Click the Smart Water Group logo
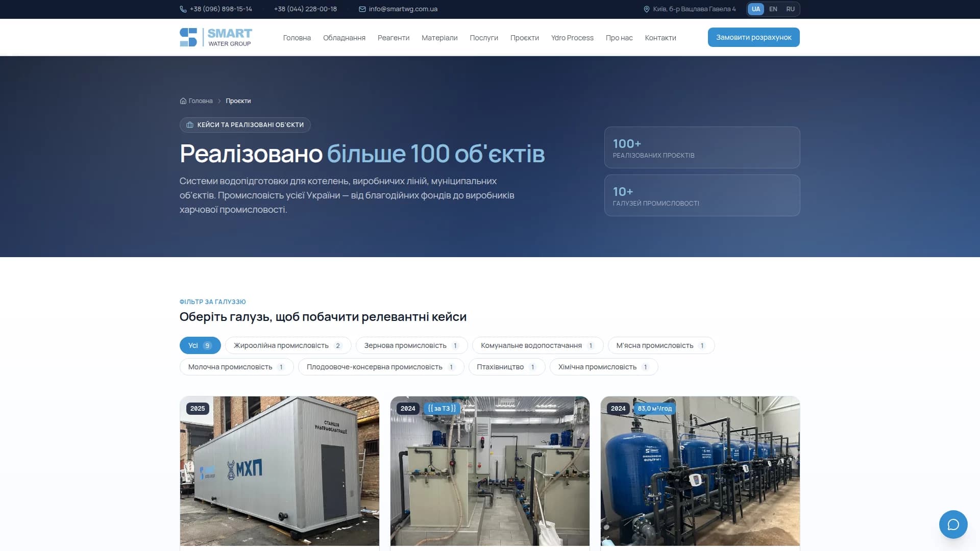This screenshot has width=980, height=551. (216, 37)
